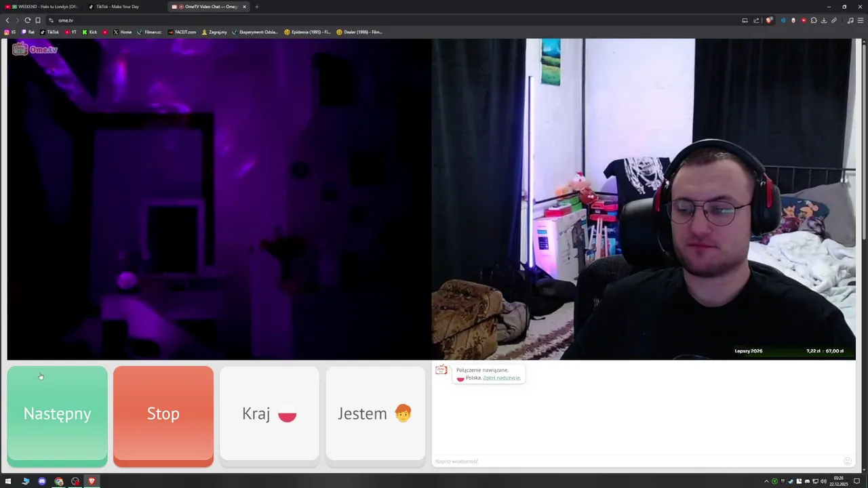Open the Discord taskbar icon
This screenshot has height=488, width=868.
click(x=42, y=481)
